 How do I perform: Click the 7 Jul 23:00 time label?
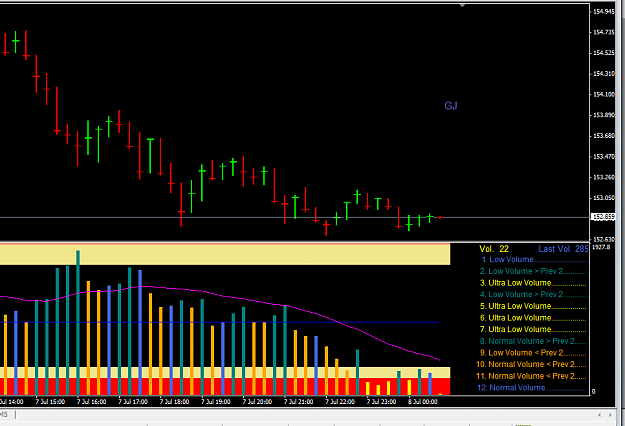pos(381,402)
